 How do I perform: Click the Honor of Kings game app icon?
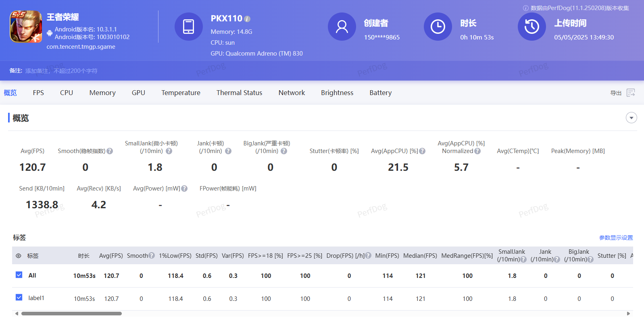(x=26, y=27)
